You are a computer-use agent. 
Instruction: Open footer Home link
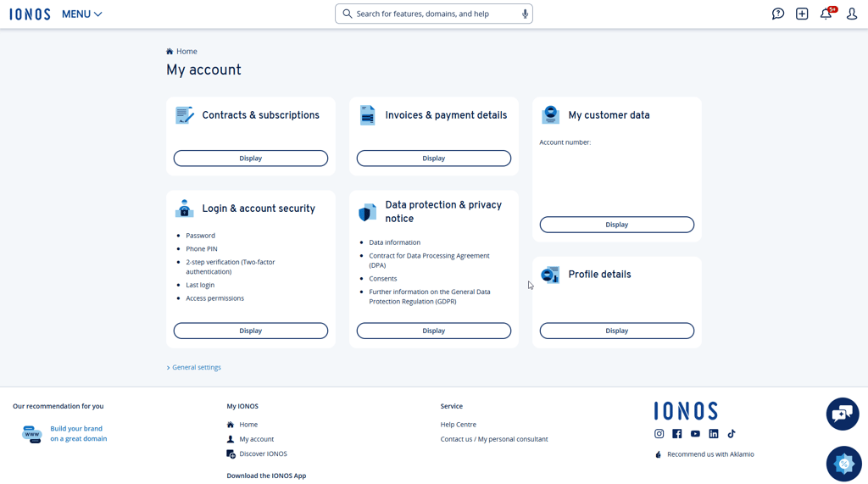point(248,425)
